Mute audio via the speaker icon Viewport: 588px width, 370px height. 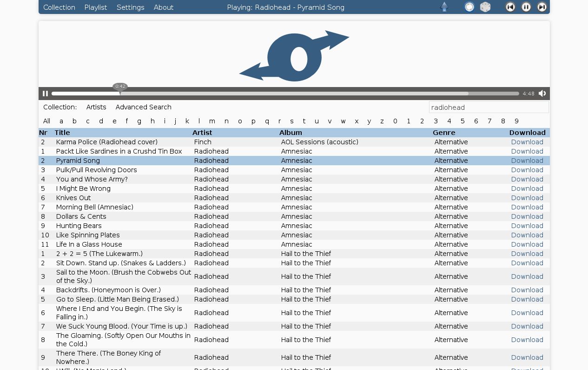[542, 93]
